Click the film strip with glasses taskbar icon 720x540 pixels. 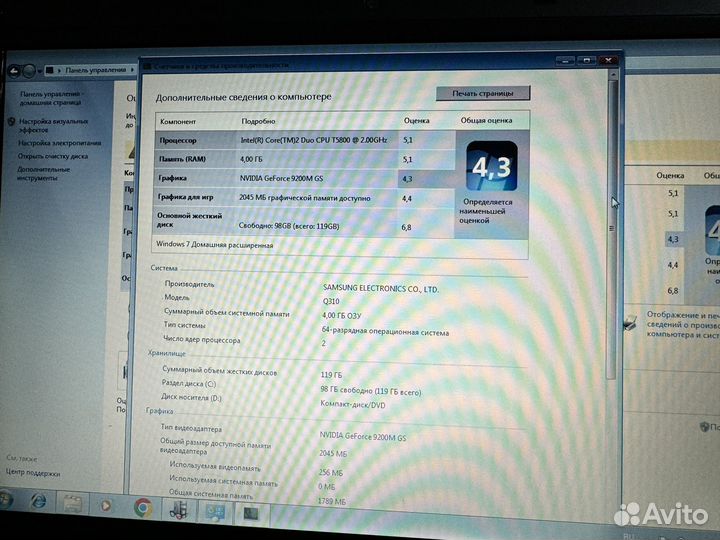click(x=178, y=510)
